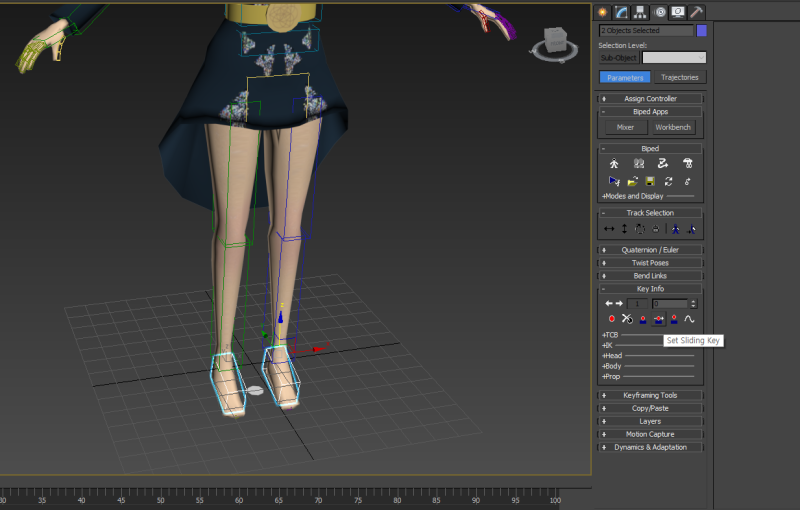800x510 pixels.
Task: Activate Footstep Mode icon
Action: point(638,163)
